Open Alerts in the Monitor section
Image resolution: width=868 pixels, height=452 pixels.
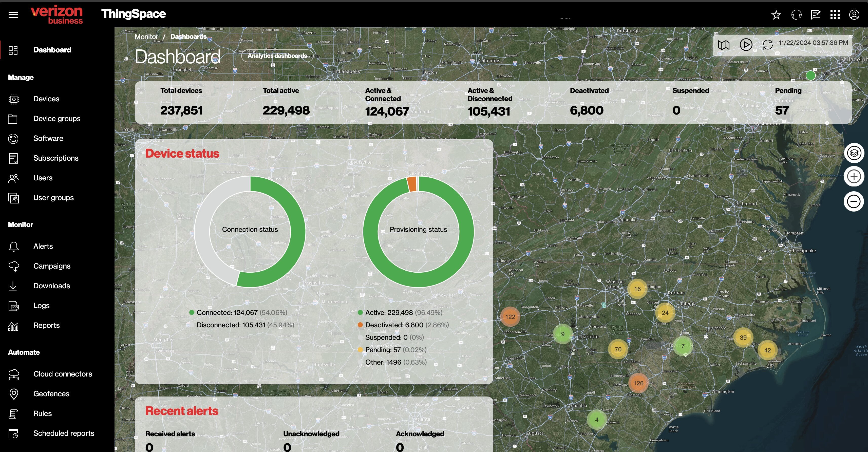coord(43,246)
